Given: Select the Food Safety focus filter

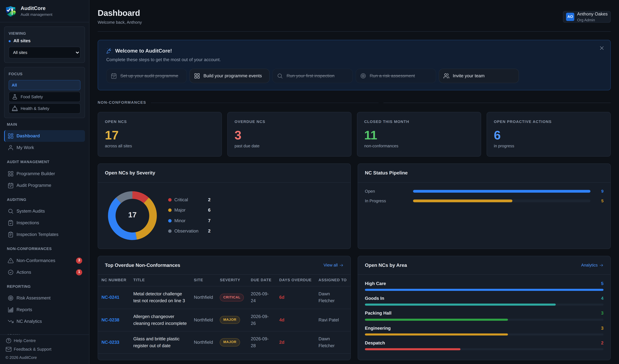Looking at the screenshot, I should point(44,97).
